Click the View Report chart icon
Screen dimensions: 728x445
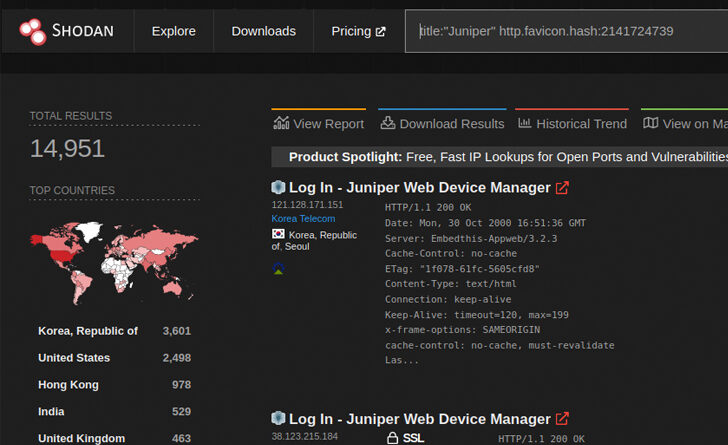[281, 123]
